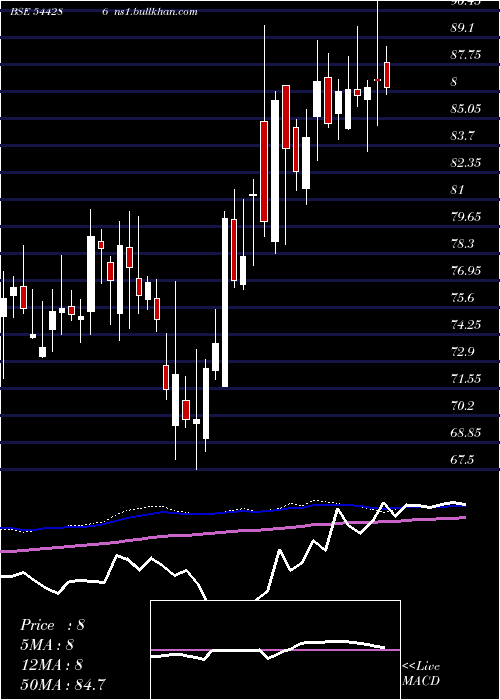
Task: Select the 67.5 price axis label
Action: pos(463,460)
